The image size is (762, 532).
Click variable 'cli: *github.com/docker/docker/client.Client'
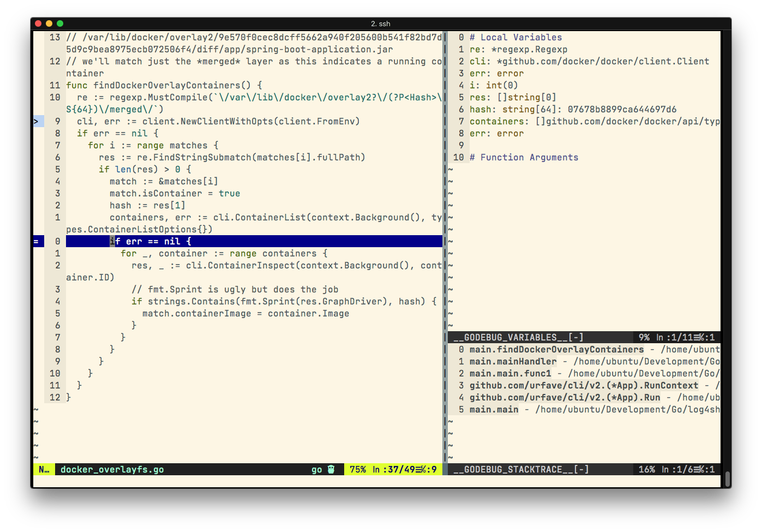pos(590,61)
